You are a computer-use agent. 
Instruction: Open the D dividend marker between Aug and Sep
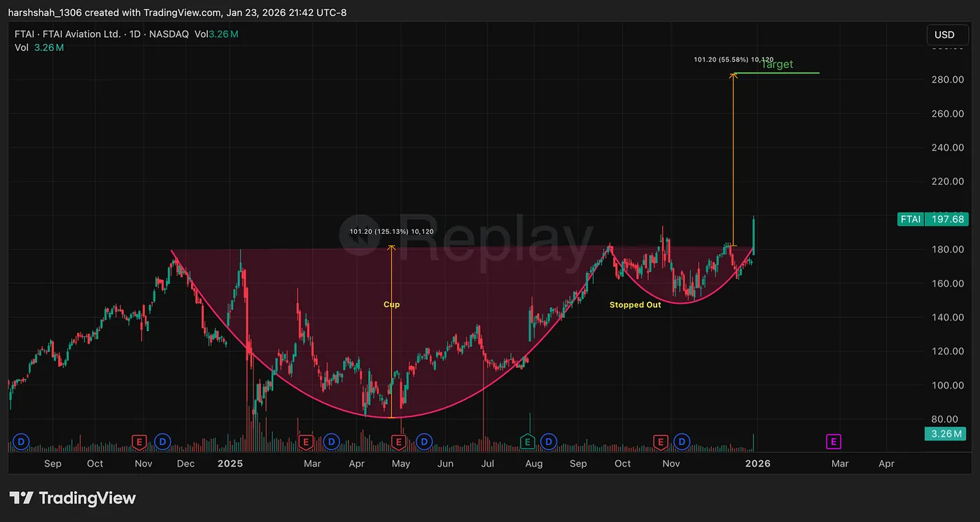point(549,442)
